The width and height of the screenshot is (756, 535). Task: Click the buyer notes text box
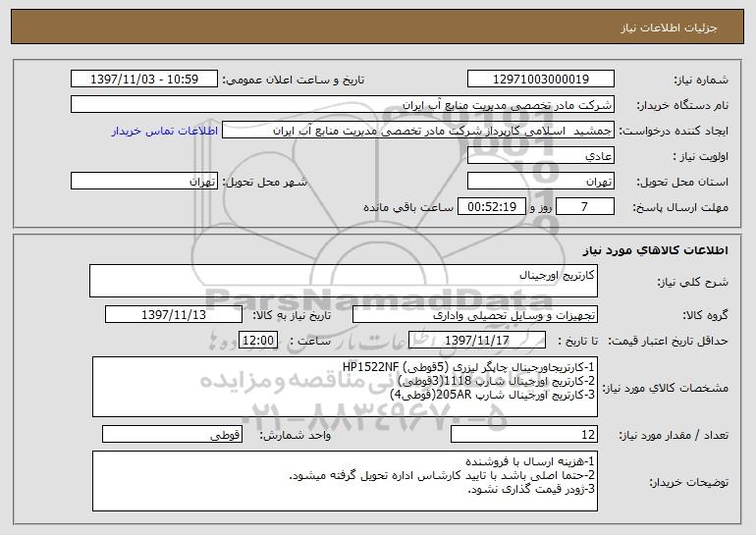click(345, 481)
